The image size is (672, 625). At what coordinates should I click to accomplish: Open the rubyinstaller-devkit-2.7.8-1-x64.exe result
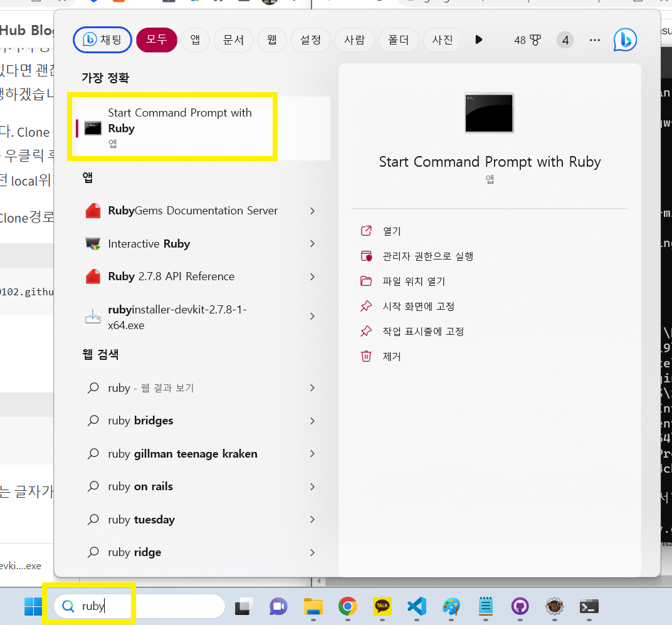tap(177, 317)
